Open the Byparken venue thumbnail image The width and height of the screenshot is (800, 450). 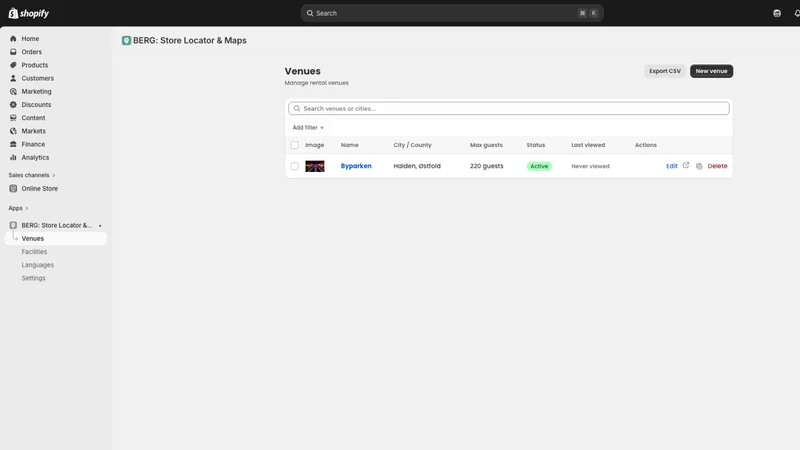point(315,166)
